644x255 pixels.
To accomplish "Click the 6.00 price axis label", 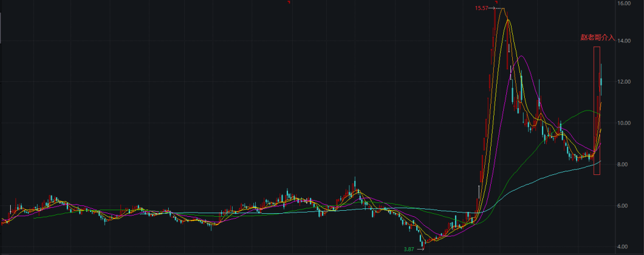I will 624,206.
